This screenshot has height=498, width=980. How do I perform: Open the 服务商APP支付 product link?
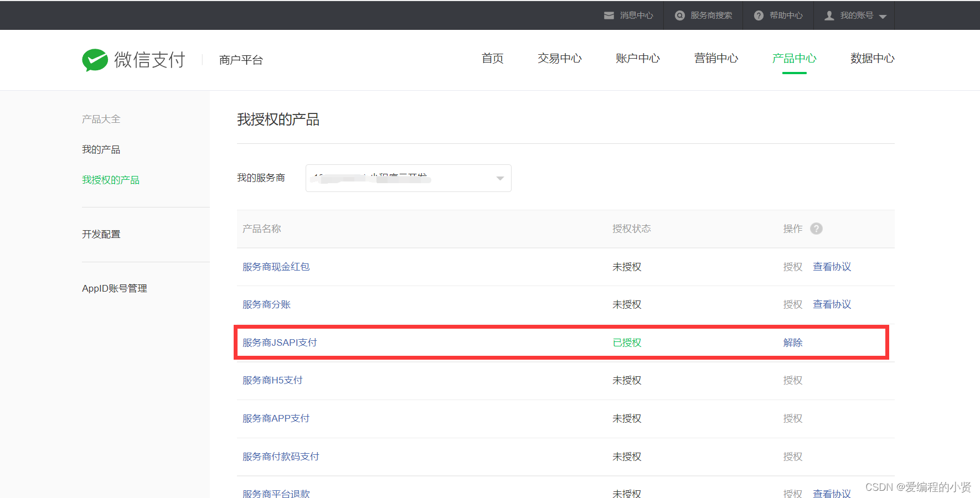click(276, 418)
